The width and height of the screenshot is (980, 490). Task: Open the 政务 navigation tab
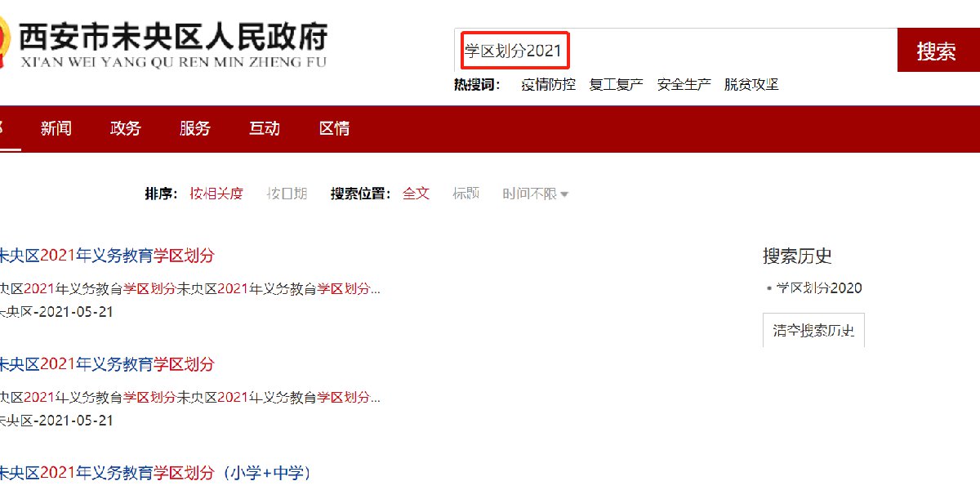coord(126,128)
